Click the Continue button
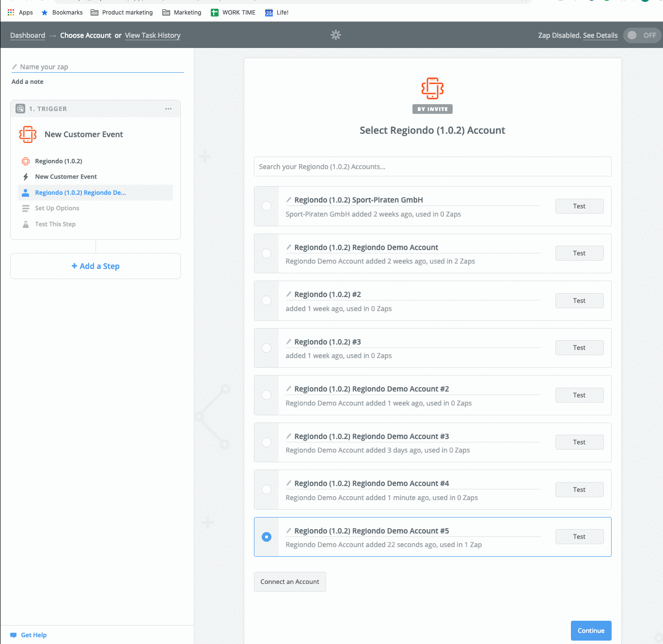 [x=591, y=631]
